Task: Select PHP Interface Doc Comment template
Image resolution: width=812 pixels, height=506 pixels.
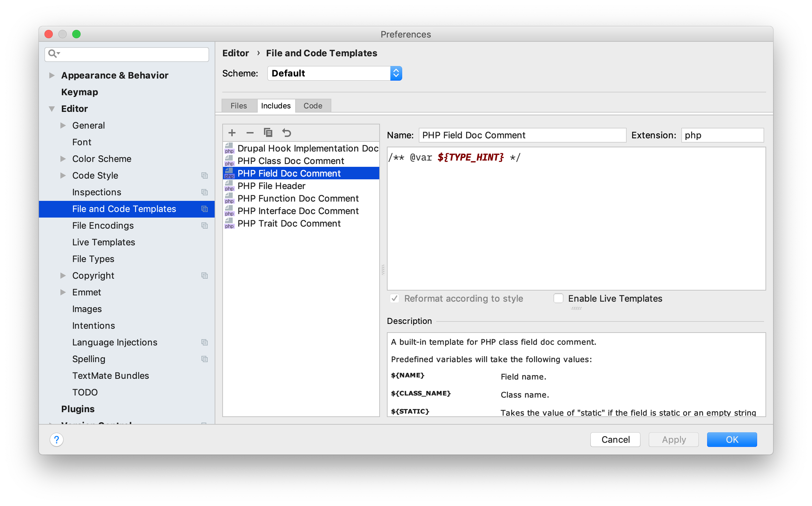Action: click(x=301, y=211)
